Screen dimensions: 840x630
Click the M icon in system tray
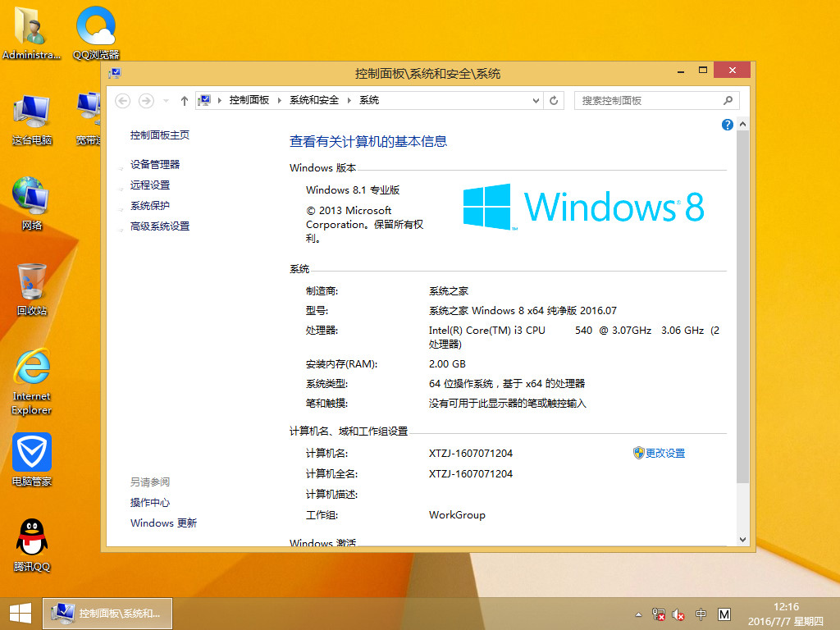coord(723,614)
